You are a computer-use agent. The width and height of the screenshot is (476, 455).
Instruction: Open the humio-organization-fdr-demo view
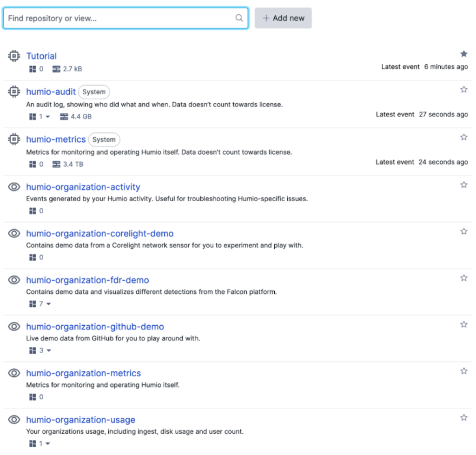click(87, 280)
